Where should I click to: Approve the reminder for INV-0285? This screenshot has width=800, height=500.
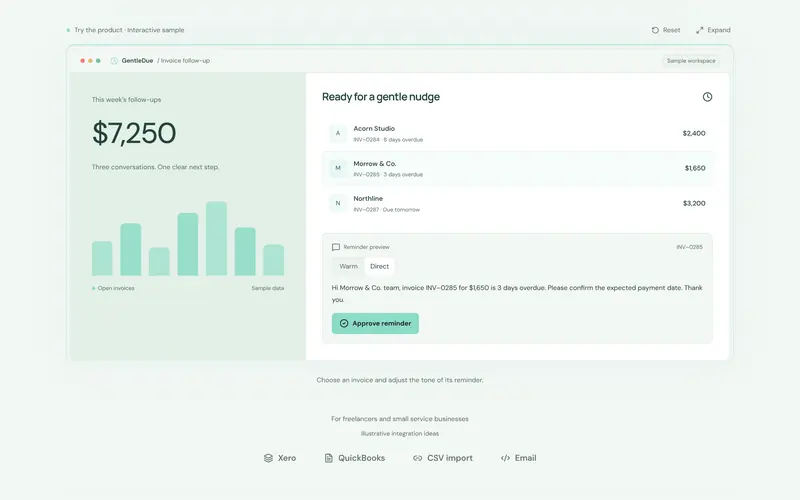point(375,323)
